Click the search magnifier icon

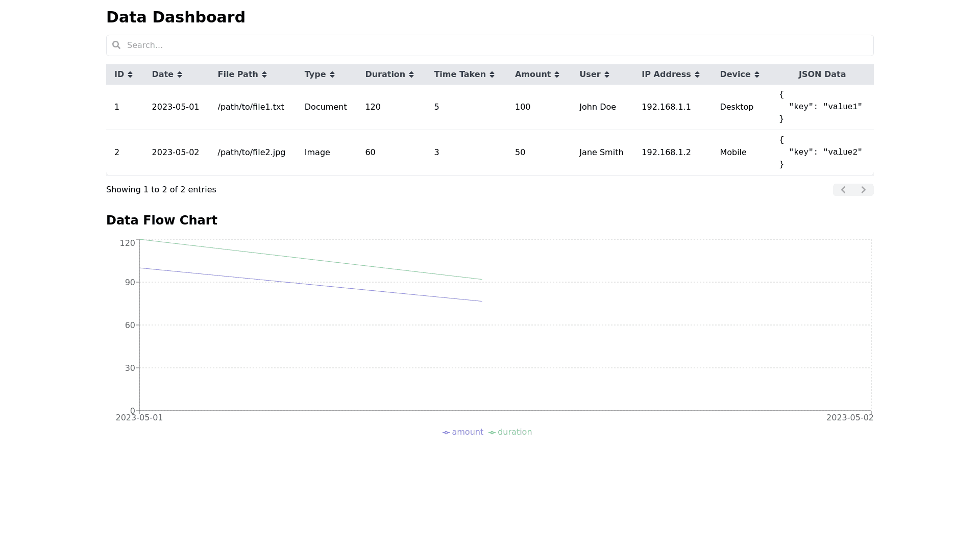[117, 45]
